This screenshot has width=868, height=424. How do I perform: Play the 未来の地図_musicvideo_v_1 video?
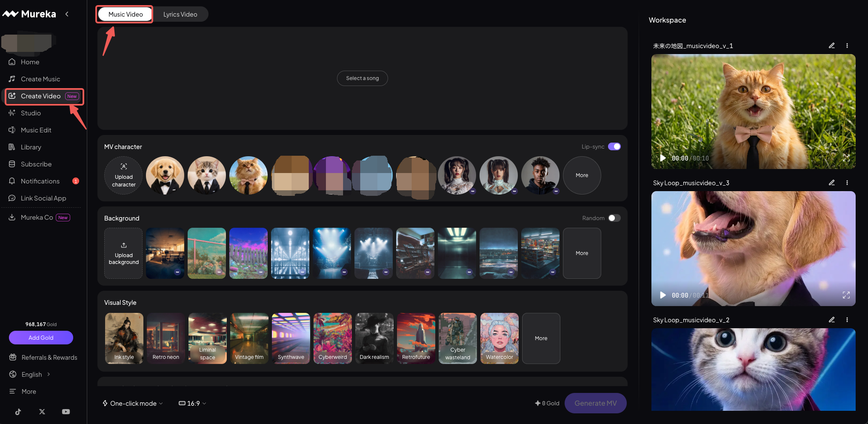pyautogui.click(x=662, y=158)
